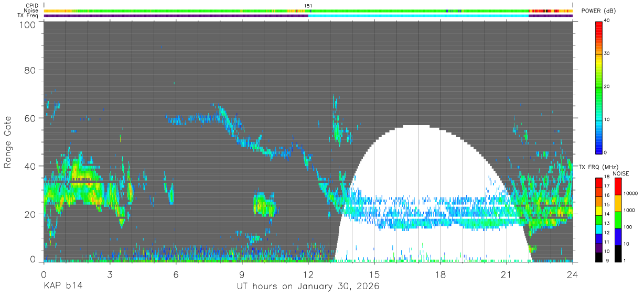The height and width of the screenshot is (297, 644).
Task: Click the cyan portion of the TX Freq bar
Action: (418, 16)
